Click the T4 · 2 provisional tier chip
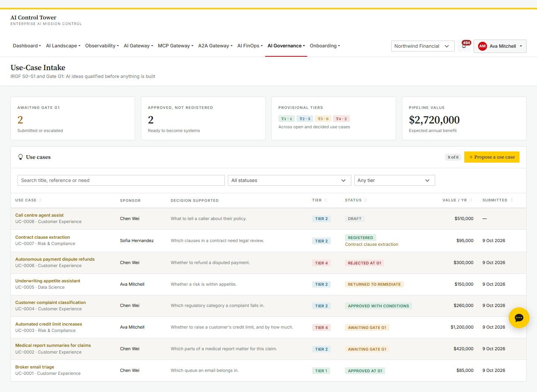 pos(341,119)
